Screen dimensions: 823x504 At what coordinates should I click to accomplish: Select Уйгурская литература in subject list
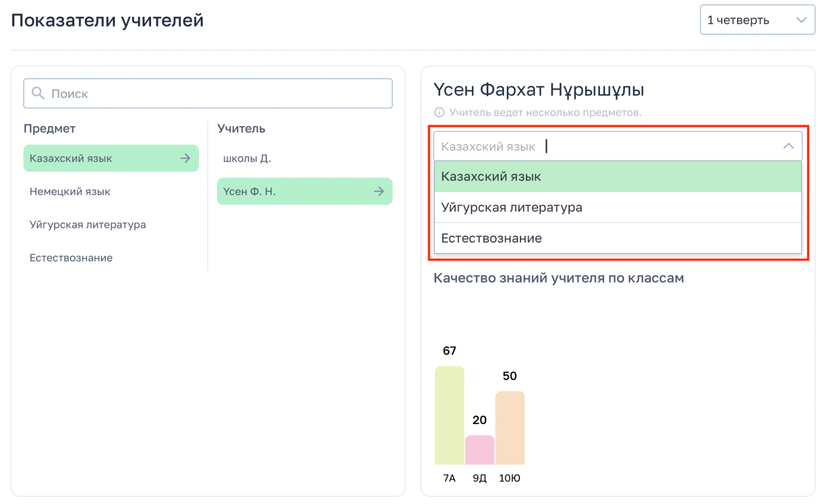[88, 225]
